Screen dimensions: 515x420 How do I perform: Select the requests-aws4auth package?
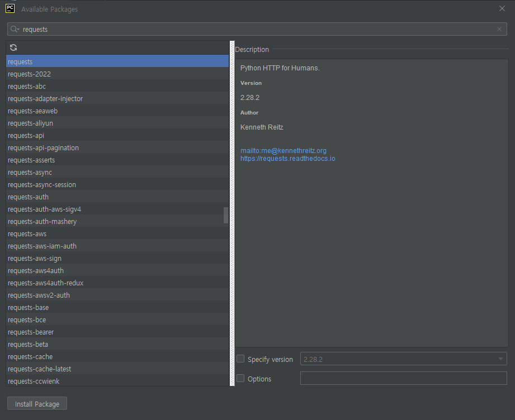point(117,270)
